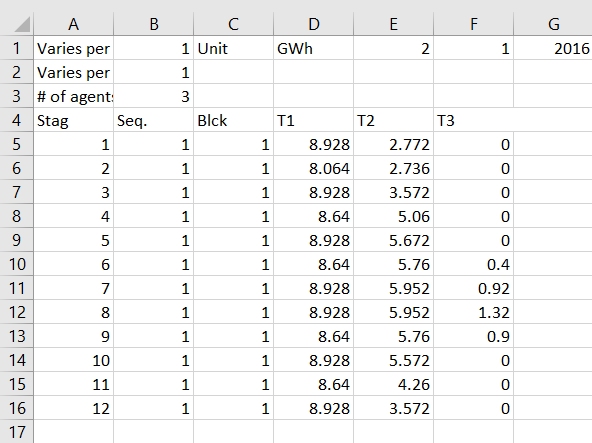Select column A header
The height and width of the screenshot is (443, 592).
tap(74, 24)
